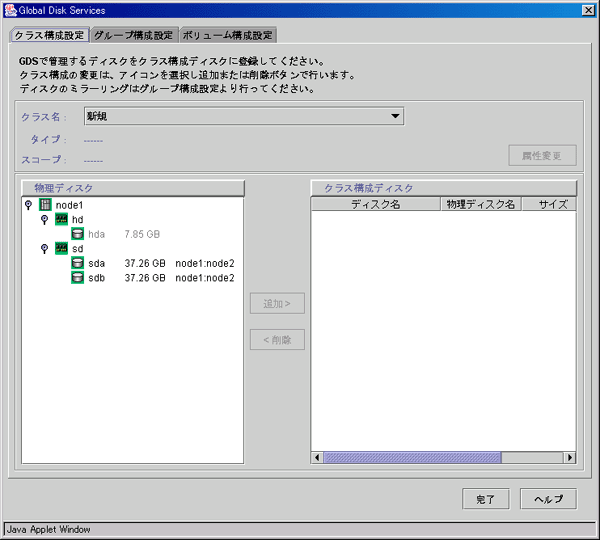This screenshot has width=600, height=540.
Task: Click the 属性変更 button
Action: click(542, 155)
